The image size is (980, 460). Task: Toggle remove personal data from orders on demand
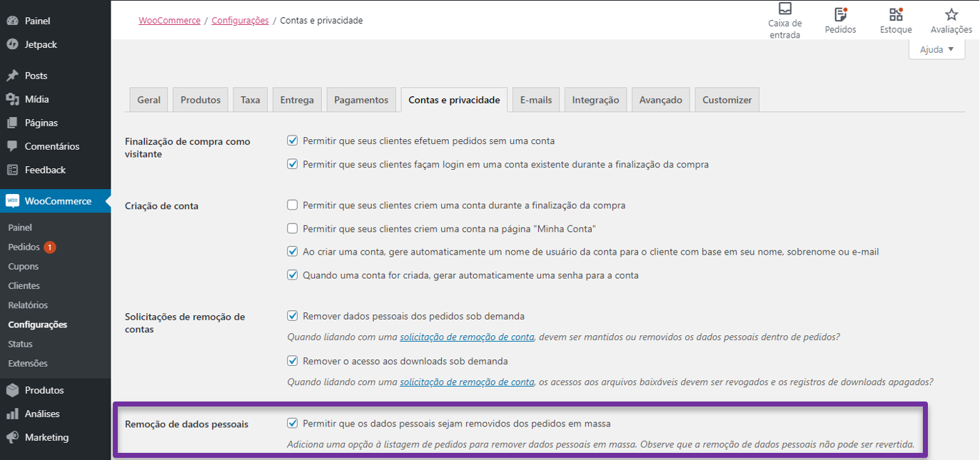(292, 315)
